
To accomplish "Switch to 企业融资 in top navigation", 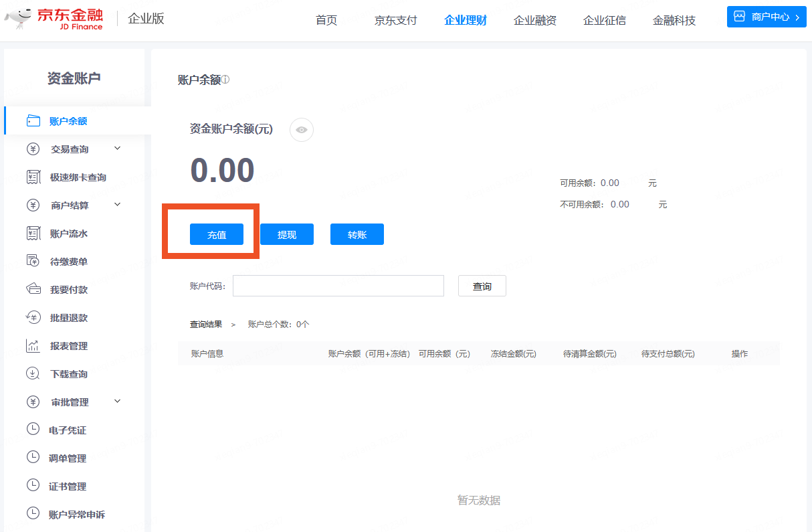I will tap(534, 20).
